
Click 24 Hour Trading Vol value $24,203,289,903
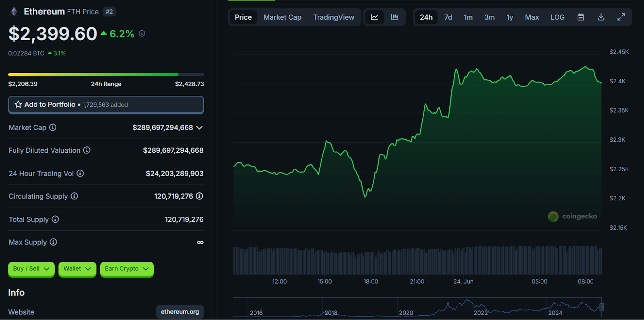click(174, 173)
